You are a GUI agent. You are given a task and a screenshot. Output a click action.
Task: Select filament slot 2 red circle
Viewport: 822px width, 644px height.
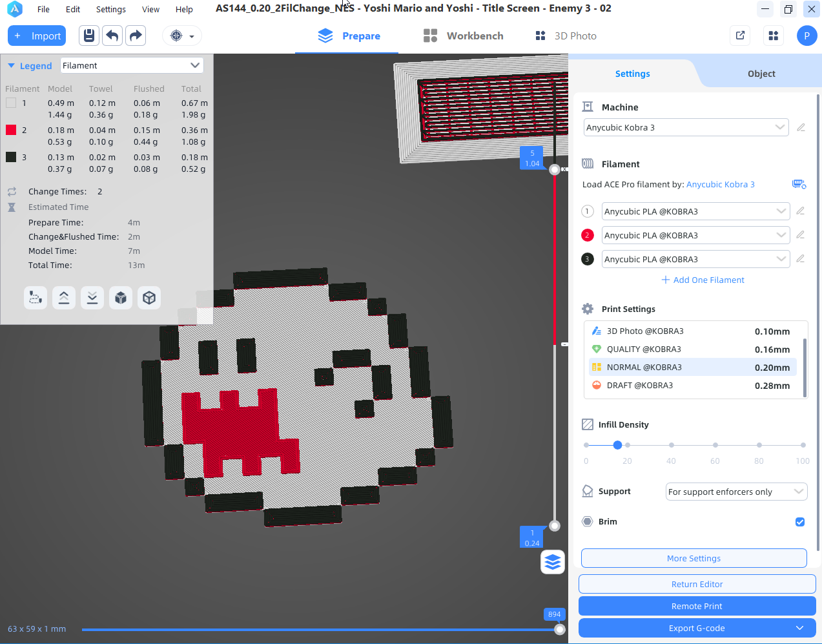tap(588, 235)
